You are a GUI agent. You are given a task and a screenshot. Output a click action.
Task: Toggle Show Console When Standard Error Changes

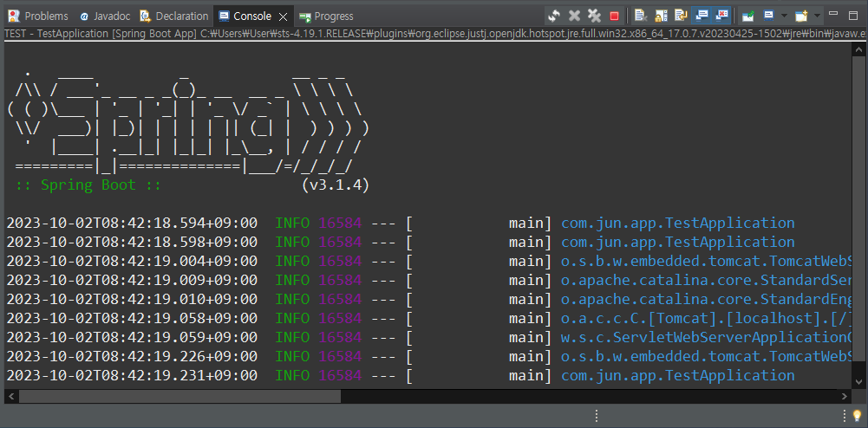[x=721, y=16]
